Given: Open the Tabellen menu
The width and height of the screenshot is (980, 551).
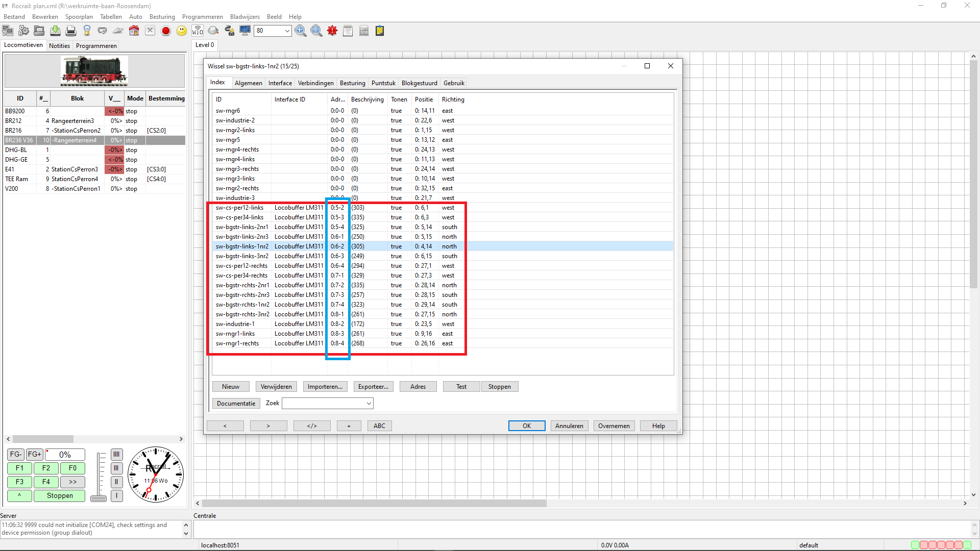Looking at the screenshot, I should coord(111,17).
